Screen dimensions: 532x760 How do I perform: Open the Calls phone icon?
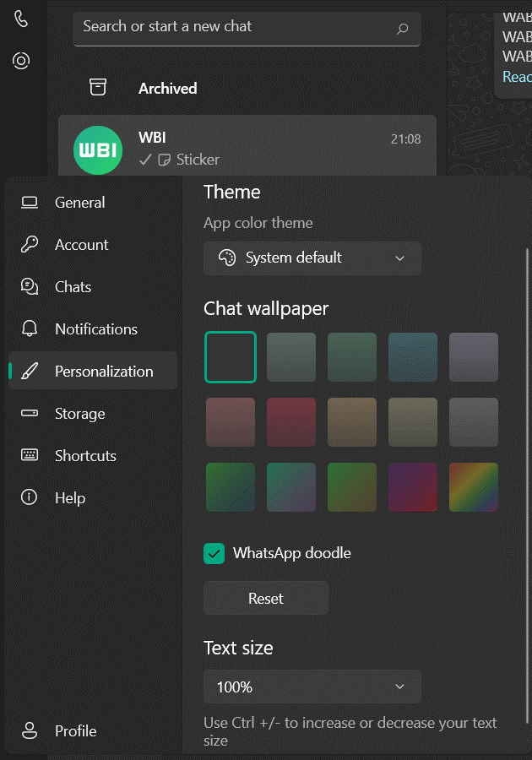[21, 19]
